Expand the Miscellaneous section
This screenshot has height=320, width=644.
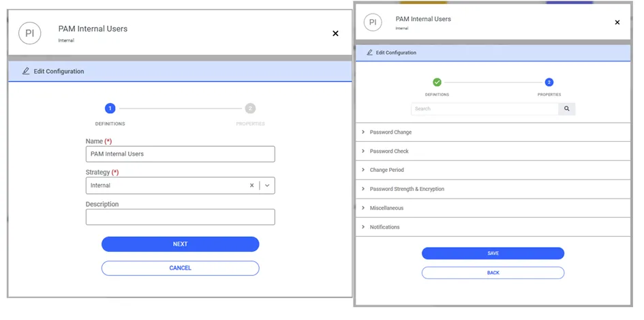coord(493,207)
